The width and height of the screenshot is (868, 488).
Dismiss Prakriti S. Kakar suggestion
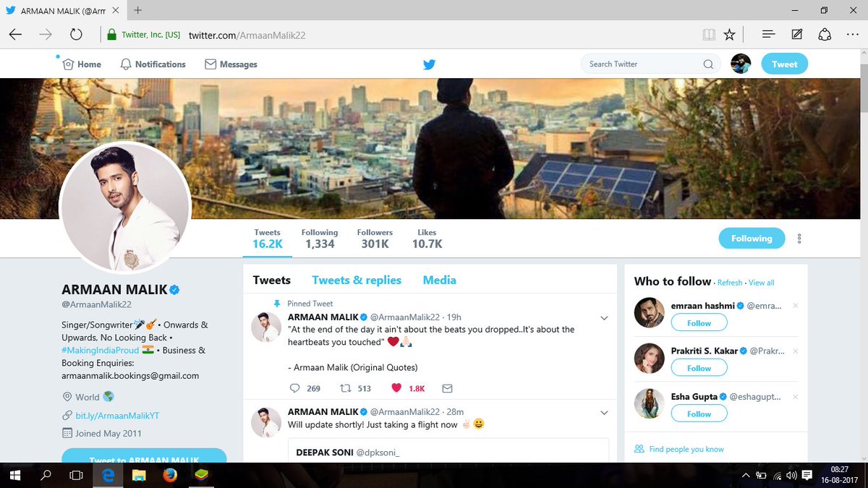(x=796, y=351)
